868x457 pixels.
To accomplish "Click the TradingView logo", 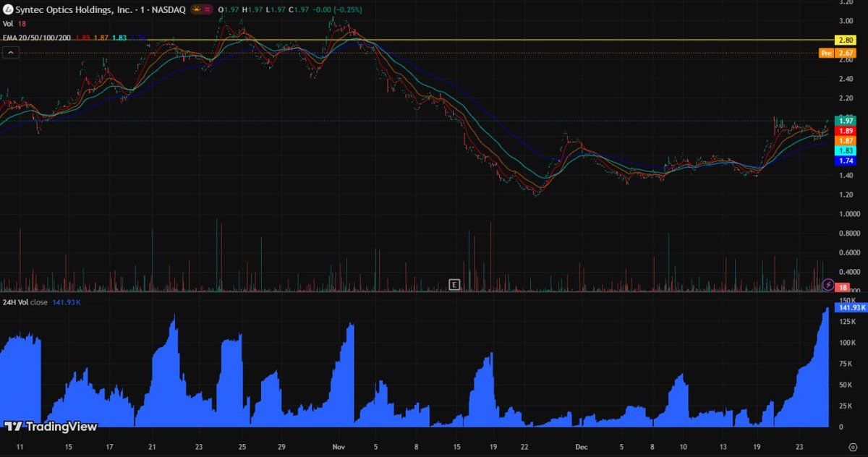I will (x=51, y=427).
